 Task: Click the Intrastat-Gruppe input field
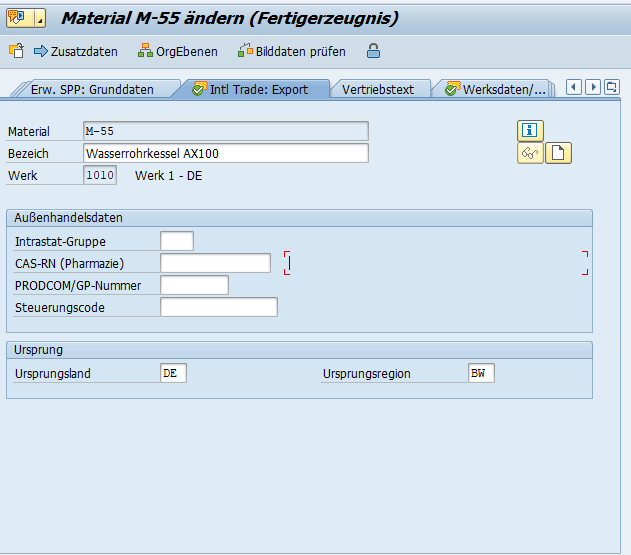coord(177,241)
